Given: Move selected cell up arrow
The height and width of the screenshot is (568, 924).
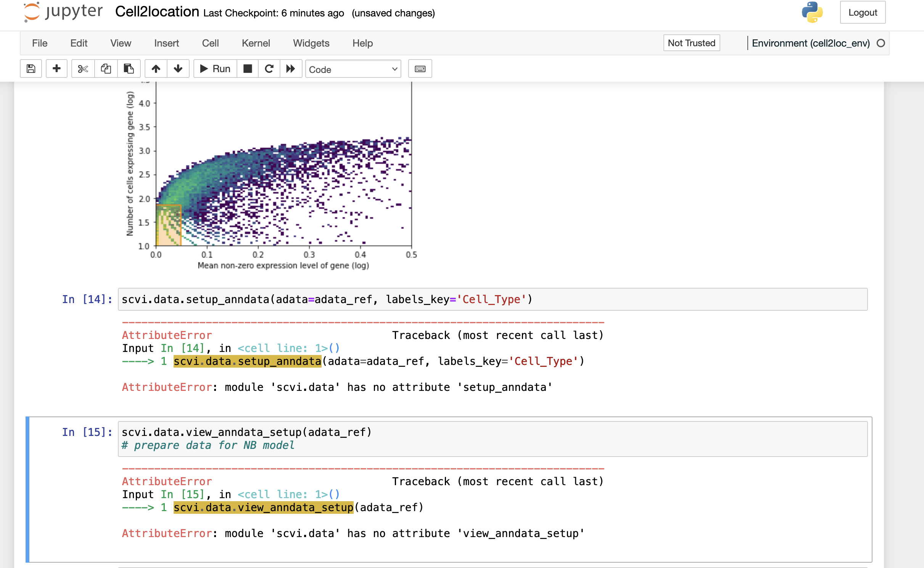Looking at the screenshot, I should (x=156, y=69).
